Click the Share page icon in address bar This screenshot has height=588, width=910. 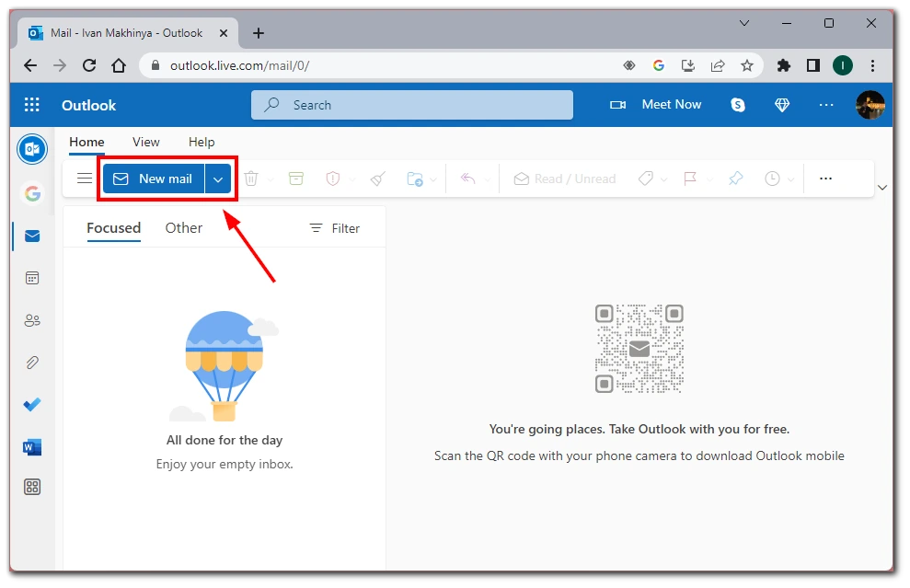[718, 65]
